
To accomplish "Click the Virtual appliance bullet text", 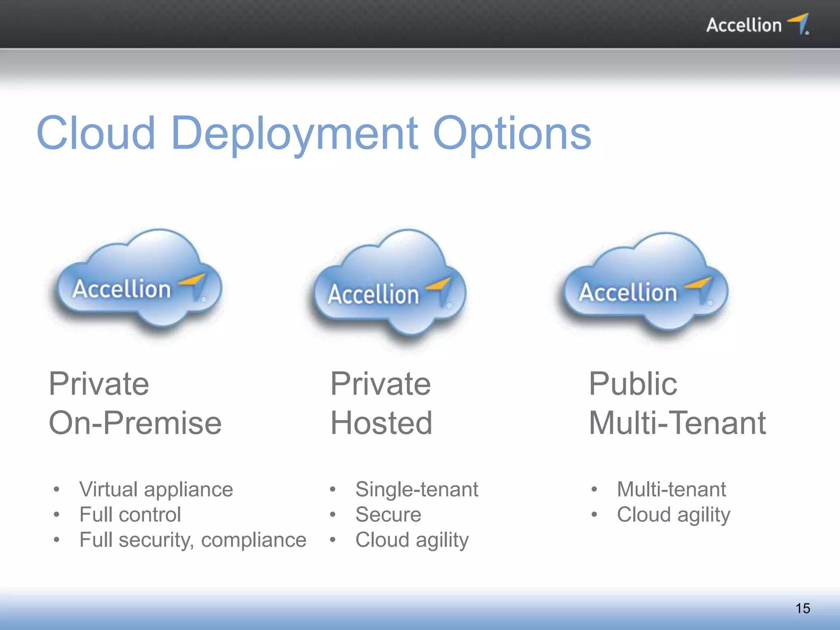I will click(156, 490).
